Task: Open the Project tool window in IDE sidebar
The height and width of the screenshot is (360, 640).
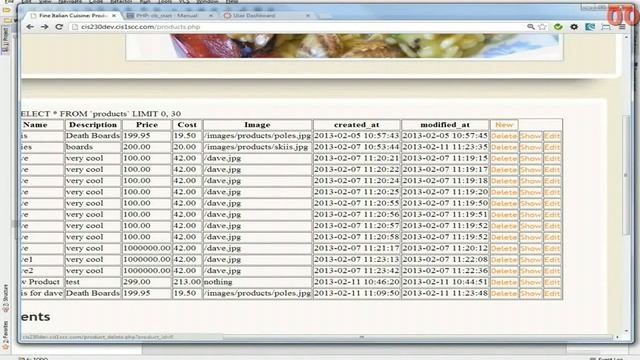Action: tap(5, 41)
